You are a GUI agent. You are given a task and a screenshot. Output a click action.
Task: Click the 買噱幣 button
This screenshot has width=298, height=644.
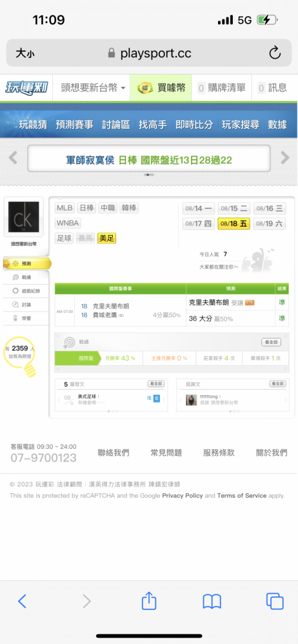click(161, 88)
